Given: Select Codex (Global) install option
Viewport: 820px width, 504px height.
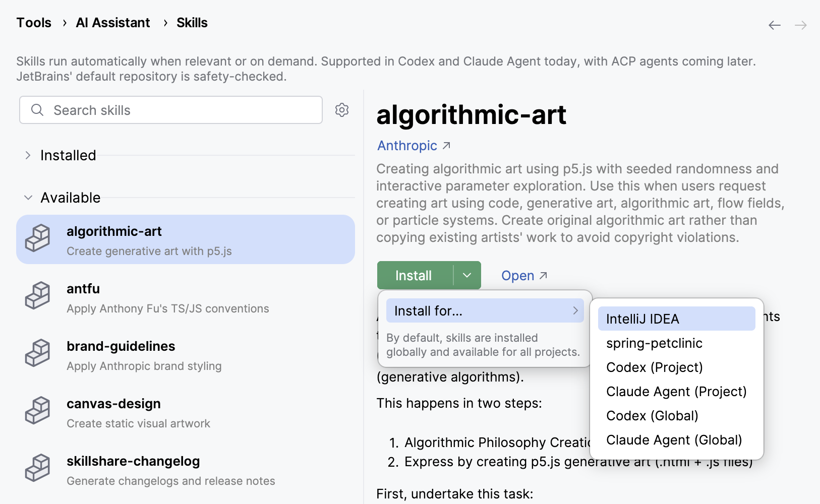Looking at the screenshot, I should (x=677, y=415).
